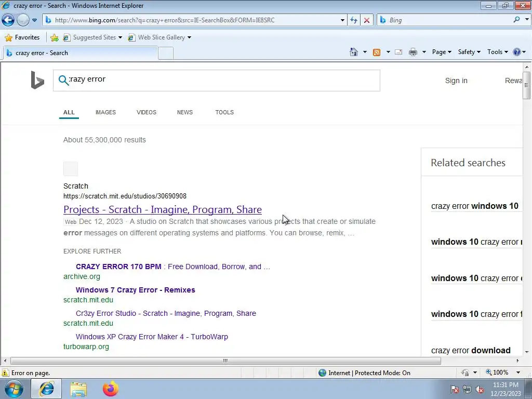532x399 pixels.
Task: Open the Safety menu
Action: tap(469, 52)
